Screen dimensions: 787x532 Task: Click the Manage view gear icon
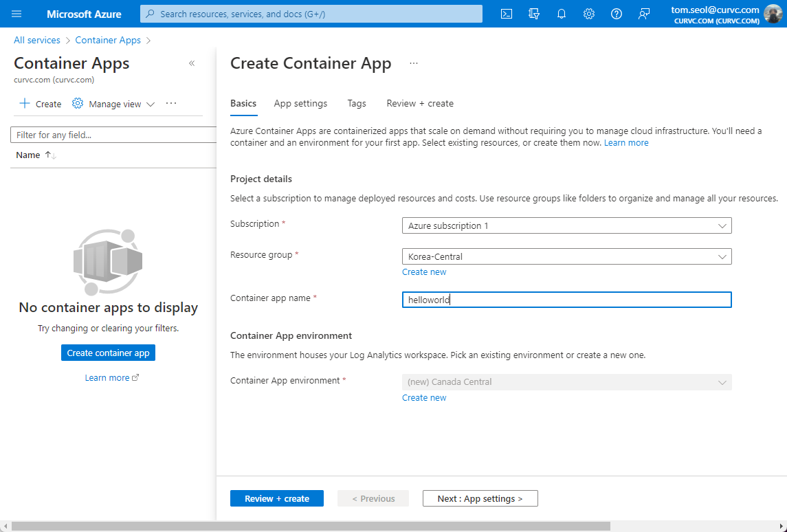(77, 103)
